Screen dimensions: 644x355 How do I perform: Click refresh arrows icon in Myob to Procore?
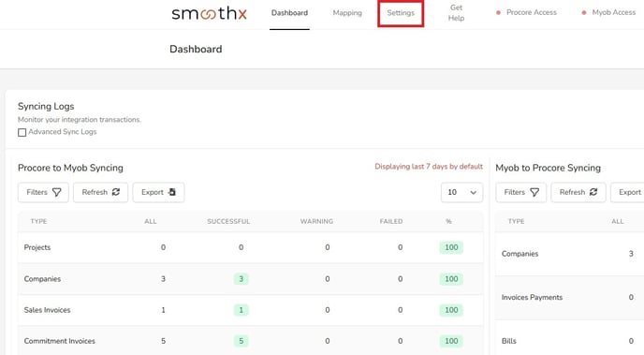point(593,192)
